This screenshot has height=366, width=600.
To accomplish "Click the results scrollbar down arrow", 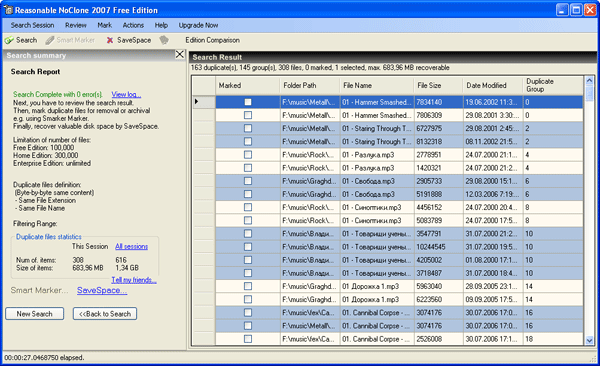I will 589,340.
